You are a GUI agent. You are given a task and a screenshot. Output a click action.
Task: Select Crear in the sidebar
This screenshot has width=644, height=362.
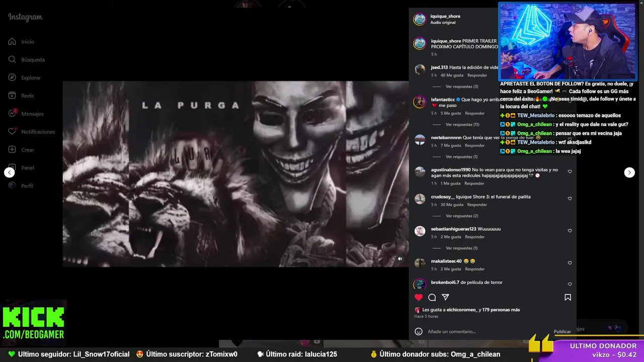pos(21,150)
